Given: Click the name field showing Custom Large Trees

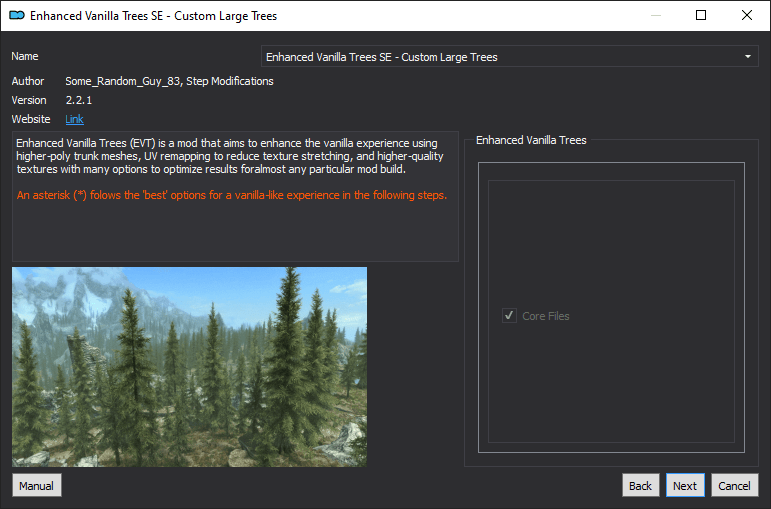Looking at the screenshot, I should click(x=509, y=57).
